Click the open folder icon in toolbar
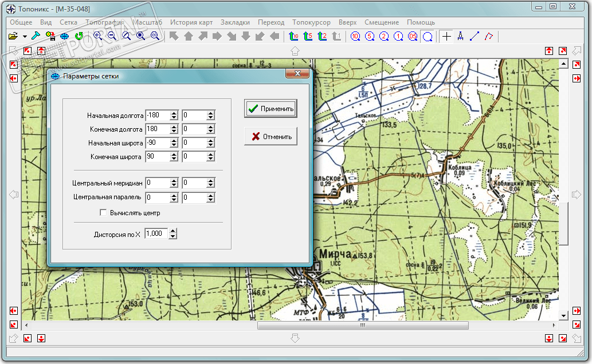This screenshot has height=364, width=592. click(13, 36)
